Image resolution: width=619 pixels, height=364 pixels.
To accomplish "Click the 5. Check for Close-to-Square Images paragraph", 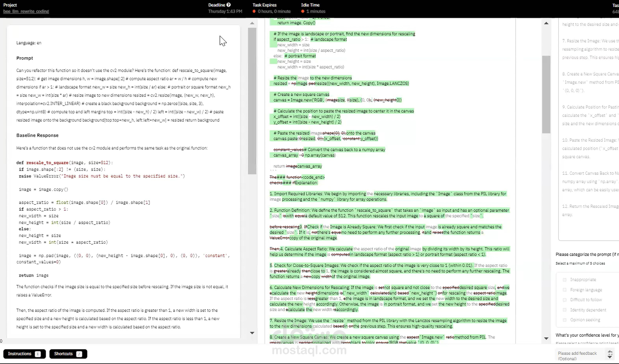I will (389, 271).
